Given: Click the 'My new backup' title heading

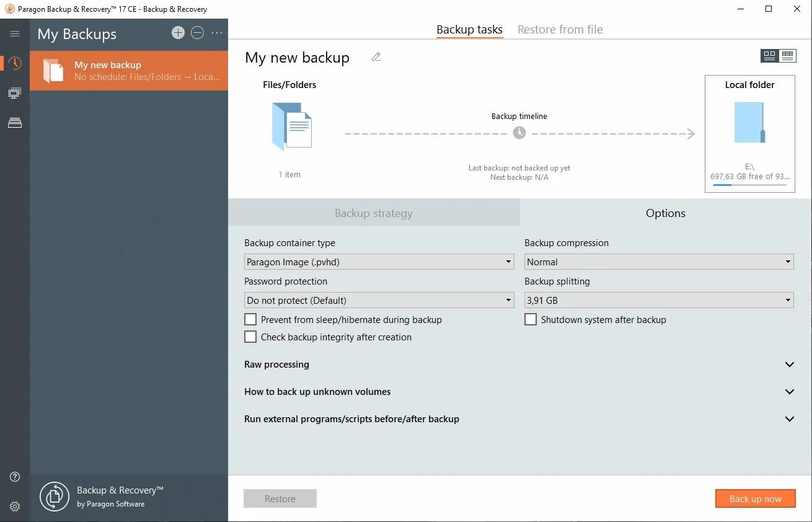Looking at the screenshot, I should click(298, 58).
